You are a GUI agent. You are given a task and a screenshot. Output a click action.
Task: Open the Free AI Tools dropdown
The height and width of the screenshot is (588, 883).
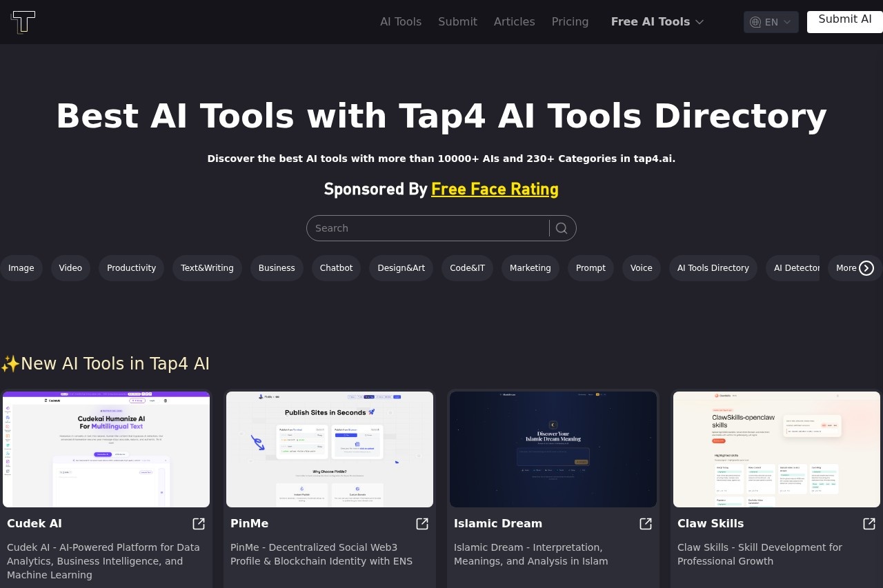coord(657,21)
